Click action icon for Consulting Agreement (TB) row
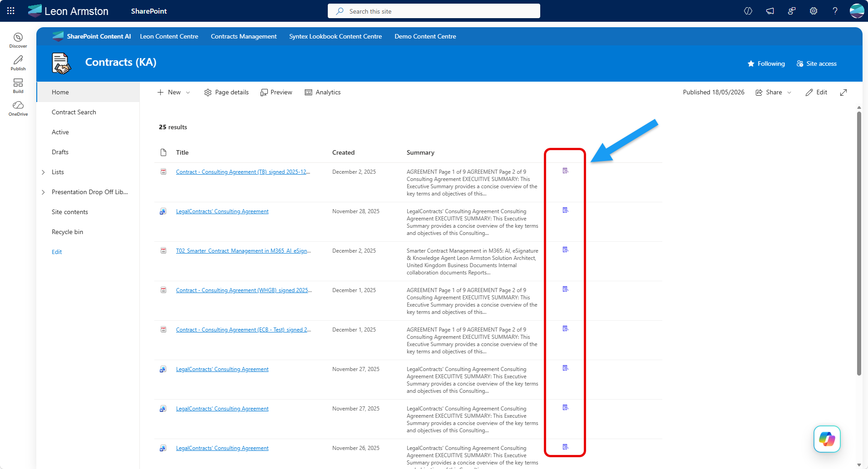Viewport: 868px width, 469px height. tap(565, 171)
